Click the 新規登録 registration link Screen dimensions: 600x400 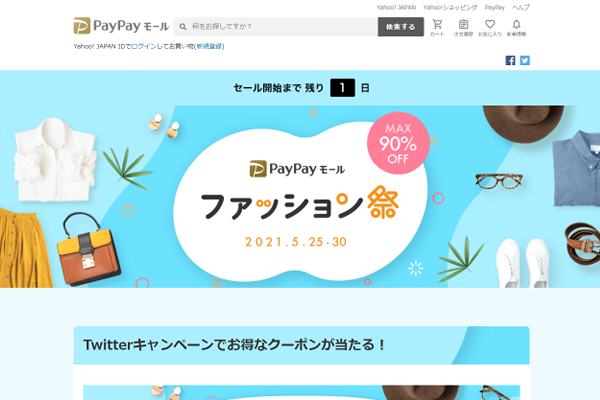209,46
